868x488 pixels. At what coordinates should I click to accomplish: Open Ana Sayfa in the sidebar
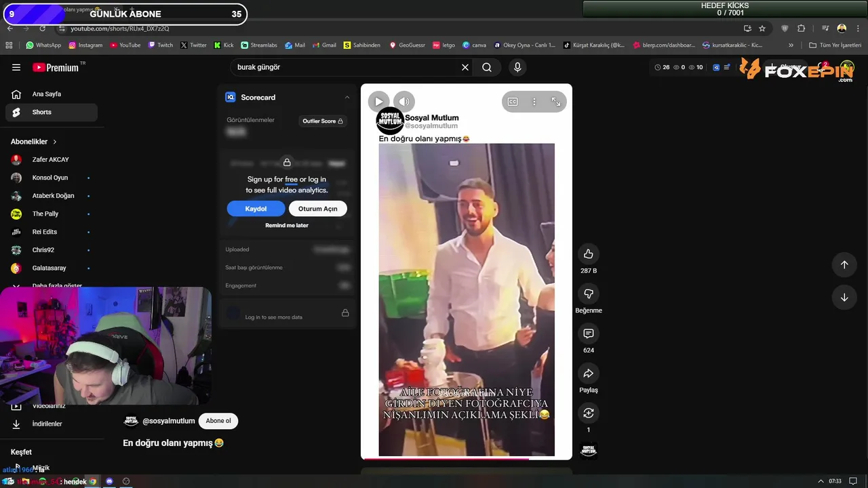pyautogui.click(x=52, y=94)
